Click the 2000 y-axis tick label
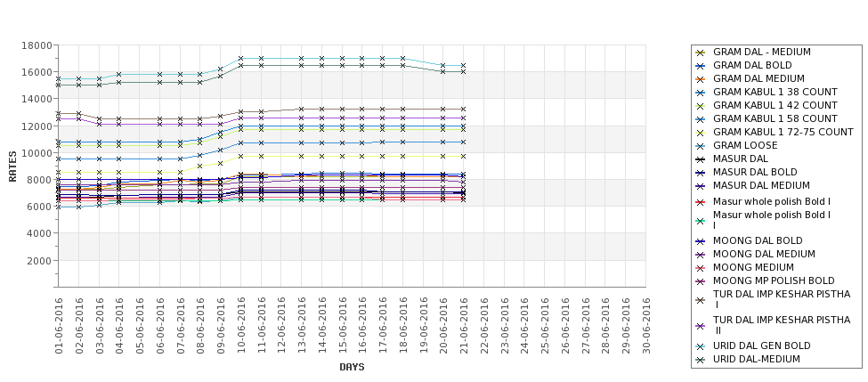The width and height of the screenshot is (868, 382). (x=39, y=261)
